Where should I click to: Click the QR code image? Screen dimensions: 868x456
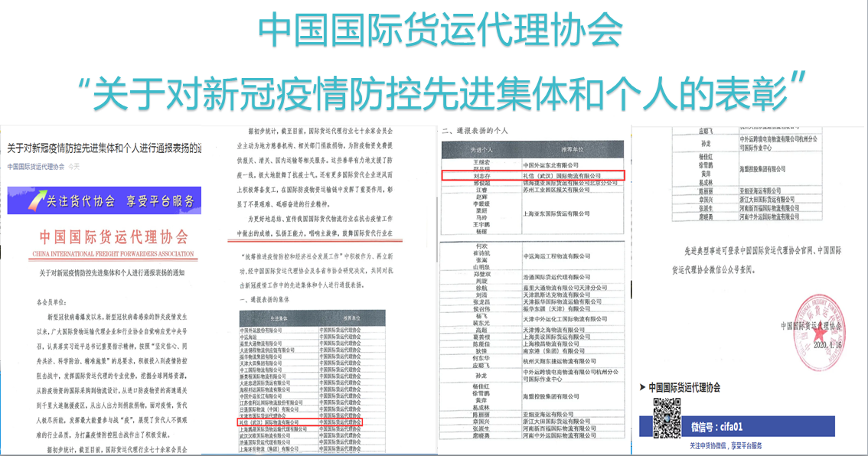point(667,415)
